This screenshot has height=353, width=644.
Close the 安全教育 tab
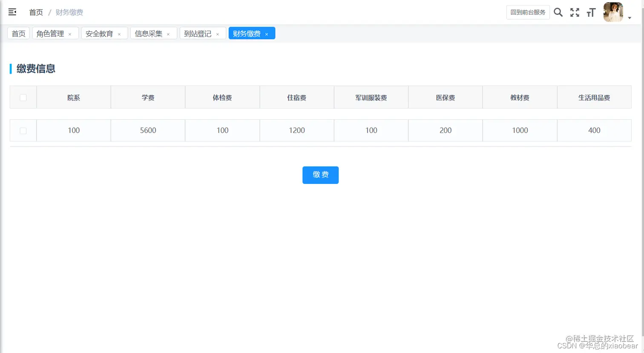coord(120,33)
